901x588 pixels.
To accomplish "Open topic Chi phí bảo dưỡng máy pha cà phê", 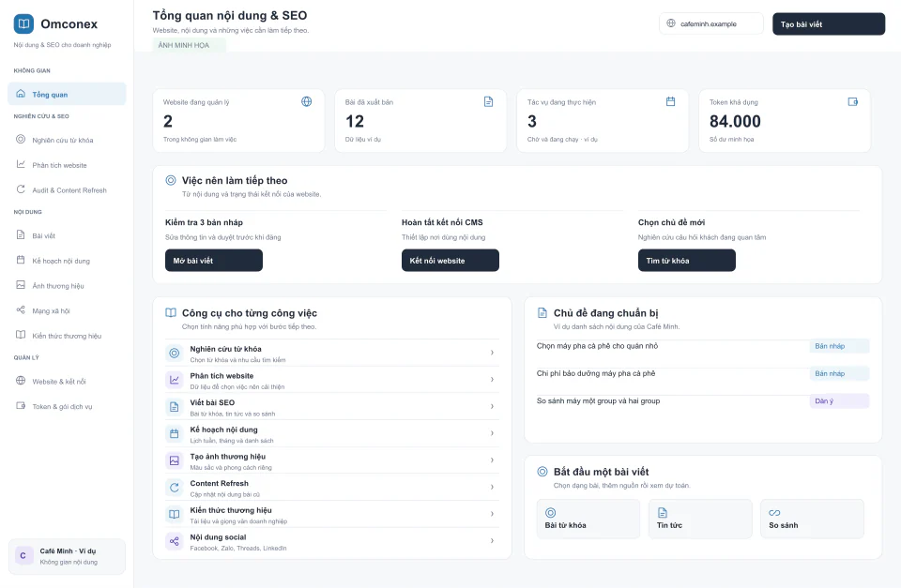I will click(596, 373).
